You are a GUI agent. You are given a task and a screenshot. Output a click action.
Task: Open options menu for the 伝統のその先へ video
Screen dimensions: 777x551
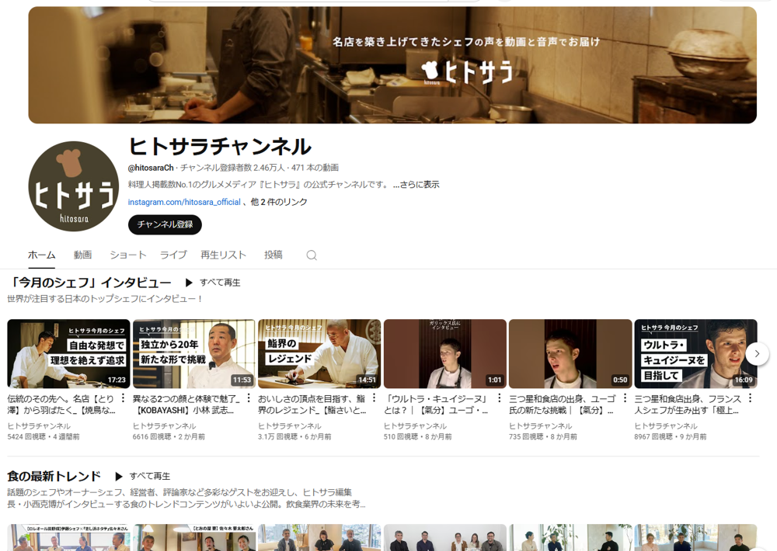coord(123,398)
